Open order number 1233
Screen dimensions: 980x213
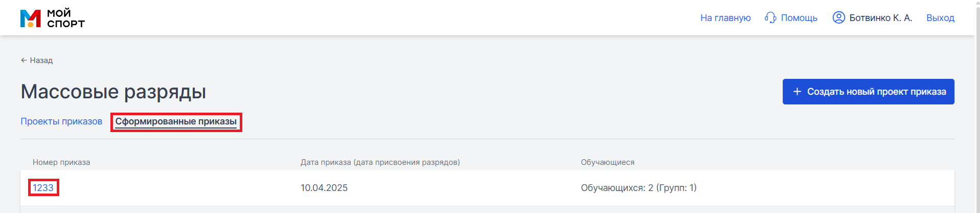click(43, 188)
